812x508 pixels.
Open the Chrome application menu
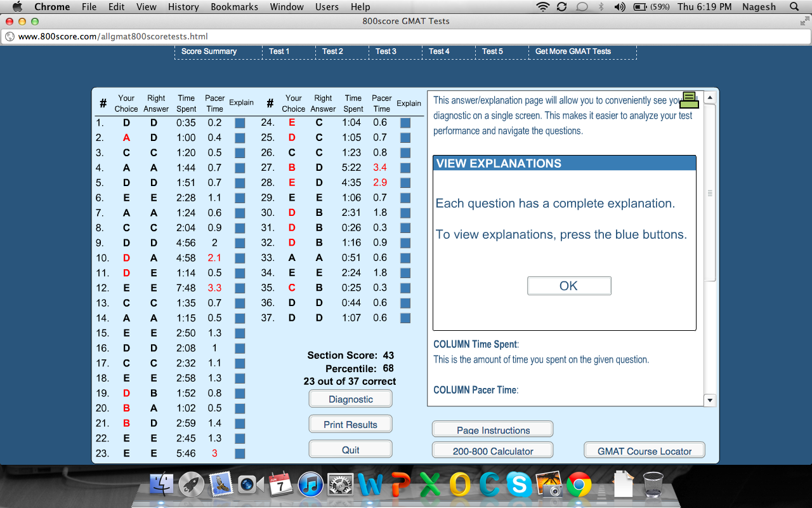(52, 7)
